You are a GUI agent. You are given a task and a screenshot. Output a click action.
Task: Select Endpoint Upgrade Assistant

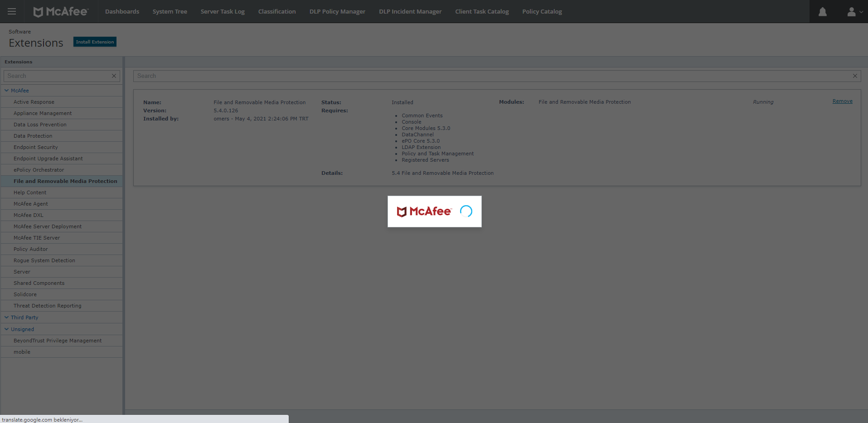[62, 159]
